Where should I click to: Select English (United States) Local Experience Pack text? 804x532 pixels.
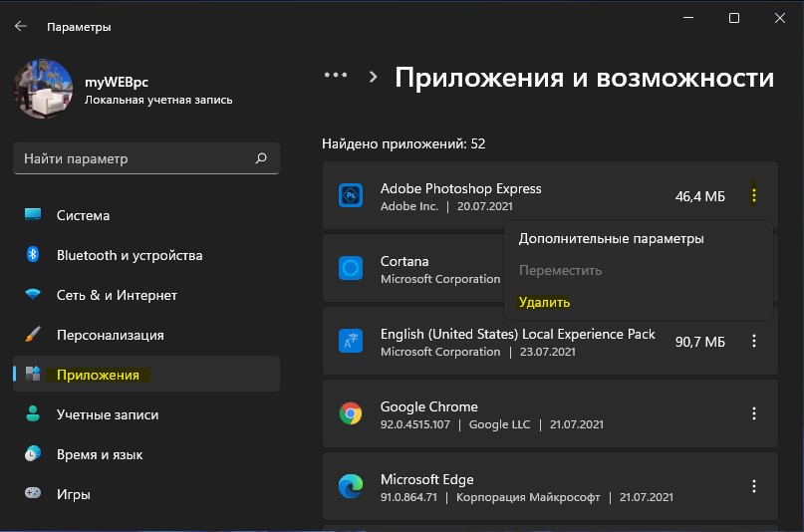pyautogui.click(x=518, y=334)
